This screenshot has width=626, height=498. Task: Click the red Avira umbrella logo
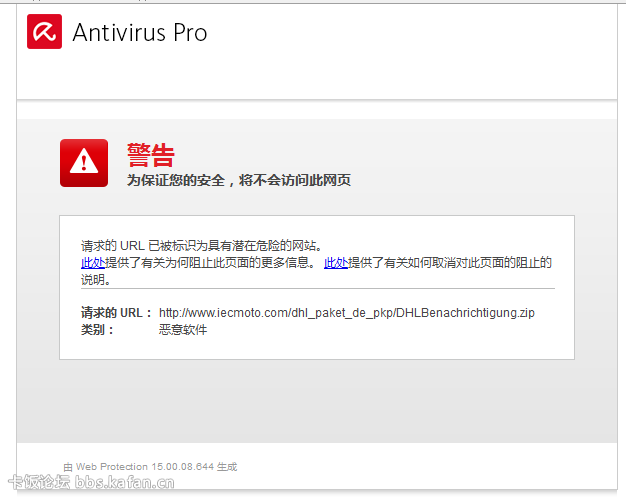click(44, 32)
